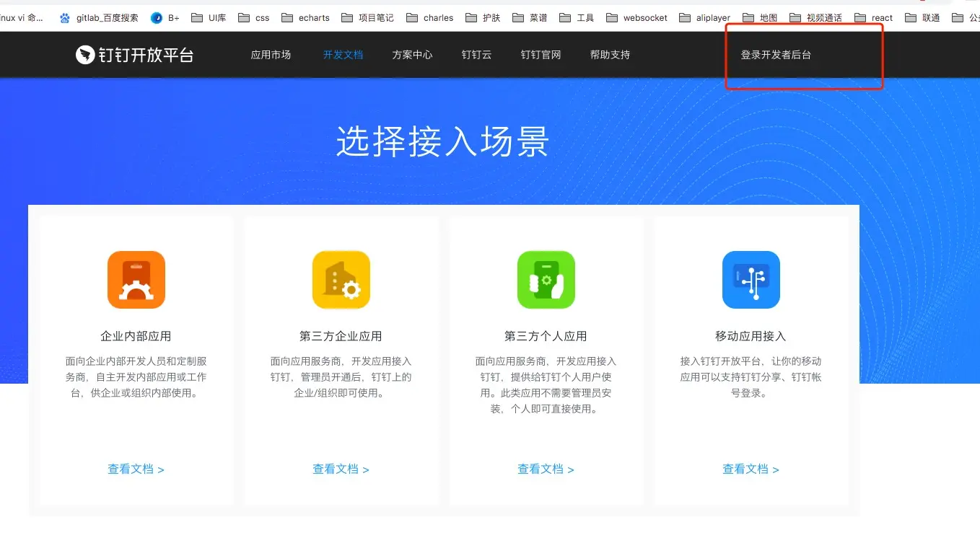Click the orange 企业内部应用 card icon

point(136,280)
